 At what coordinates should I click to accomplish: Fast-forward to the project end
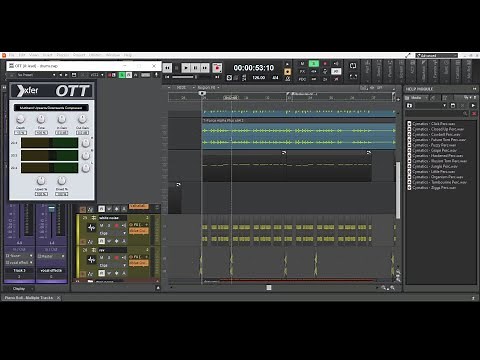pyautogui.click(x=205, y=68)
